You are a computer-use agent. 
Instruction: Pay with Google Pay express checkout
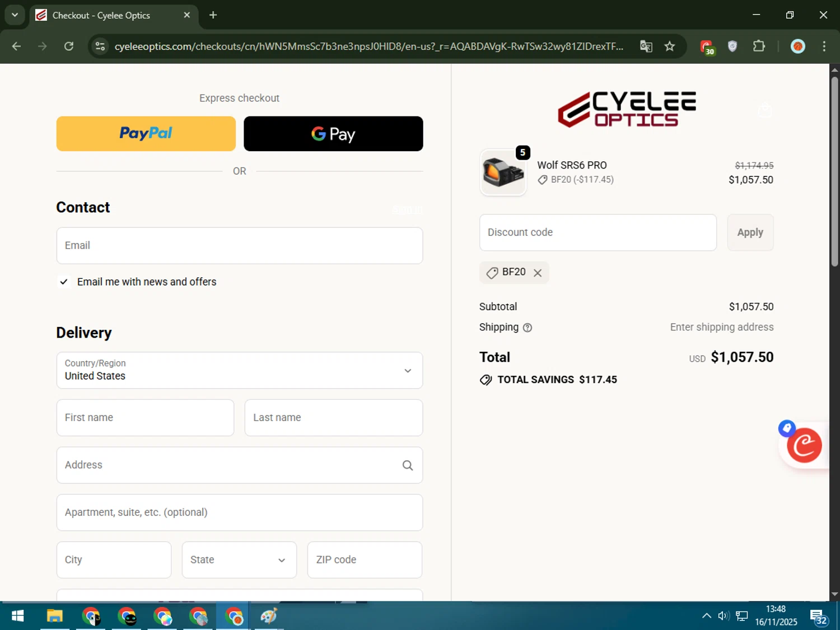click(x=333, y=134)
